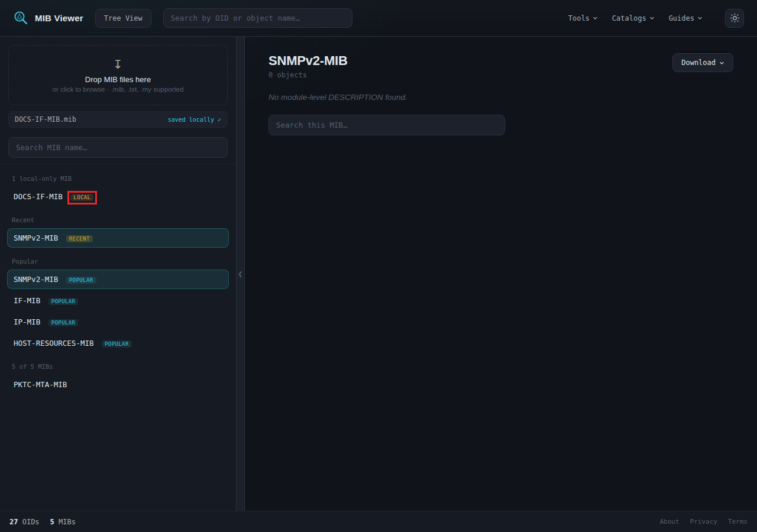
Task: Switch to Tree View
Action: [123, 18]
